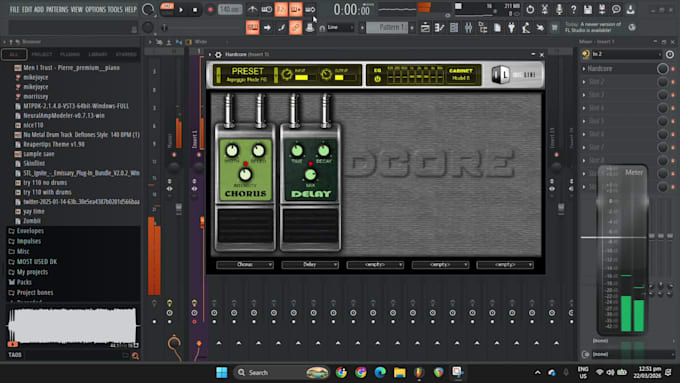Click the Hardcore PRESET selector
This screenshot has width=680, height=383.
pyautogui.click(x=247, y=74)
